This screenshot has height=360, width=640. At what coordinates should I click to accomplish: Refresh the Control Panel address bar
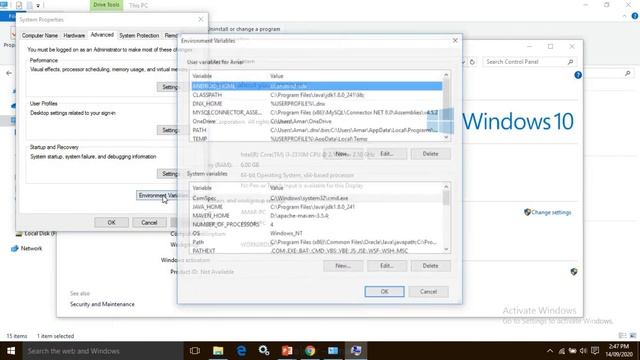[x=472, y=62]
